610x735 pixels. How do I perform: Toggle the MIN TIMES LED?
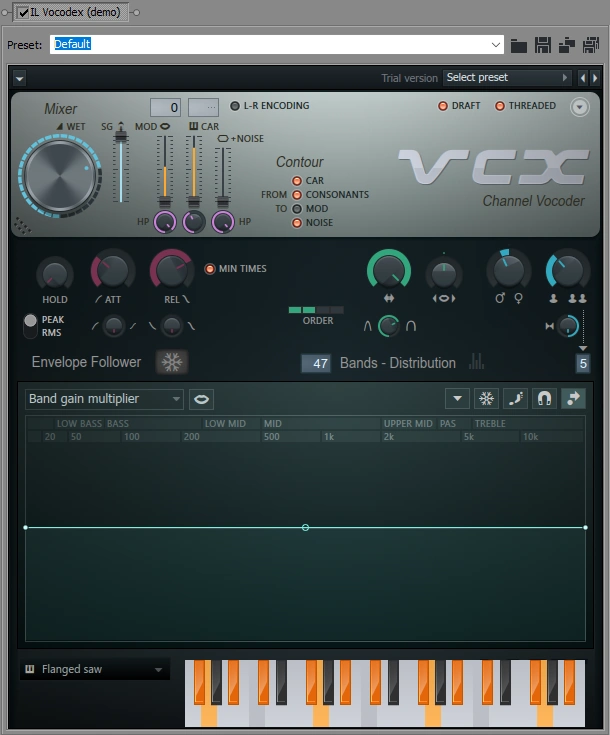pyautogui.click(x=210, y=269)
